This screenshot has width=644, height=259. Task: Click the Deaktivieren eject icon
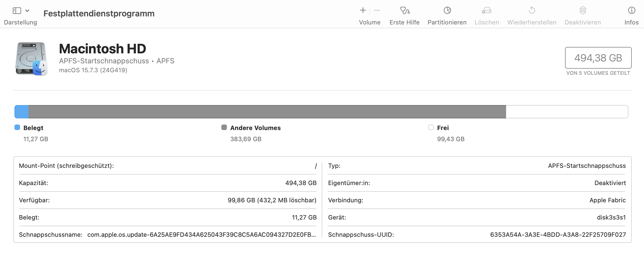tap(583, 11)
